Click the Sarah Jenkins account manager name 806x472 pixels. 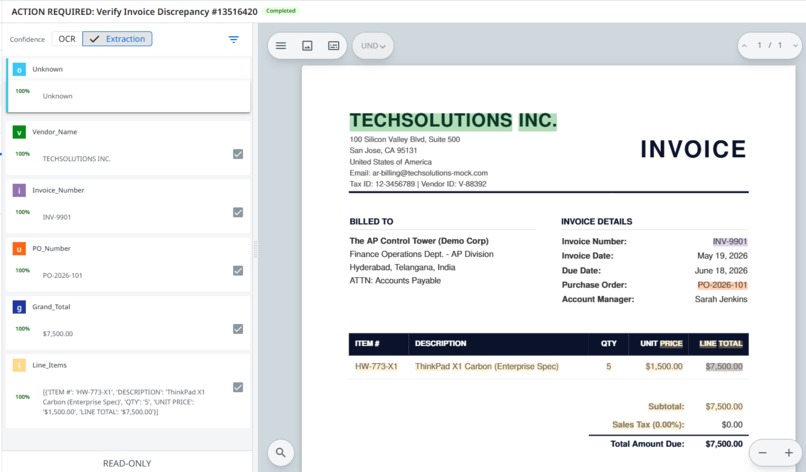pos(721,299)
